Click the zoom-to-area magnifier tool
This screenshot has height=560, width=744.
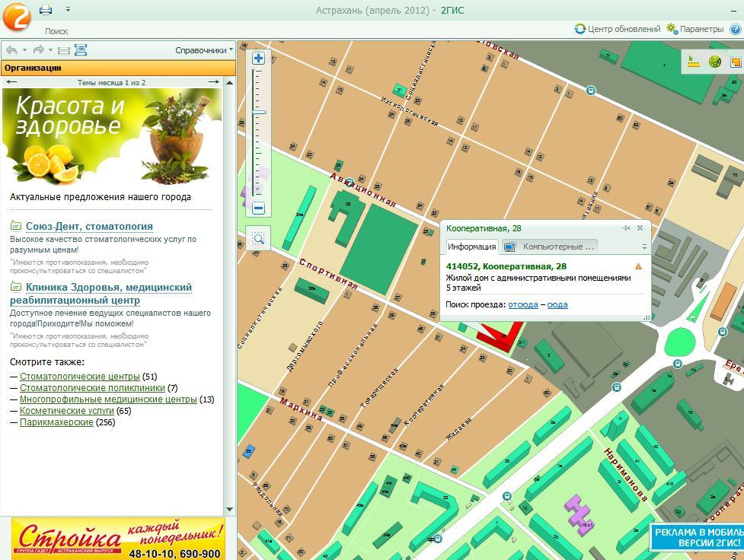pyautogui.click(x=258, y=238)
